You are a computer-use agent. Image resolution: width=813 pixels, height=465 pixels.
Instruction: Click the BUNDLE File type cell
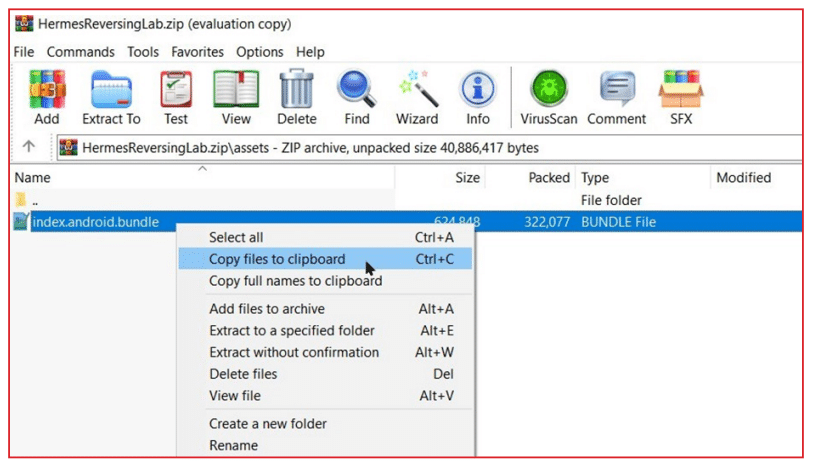tap(618, 222)
